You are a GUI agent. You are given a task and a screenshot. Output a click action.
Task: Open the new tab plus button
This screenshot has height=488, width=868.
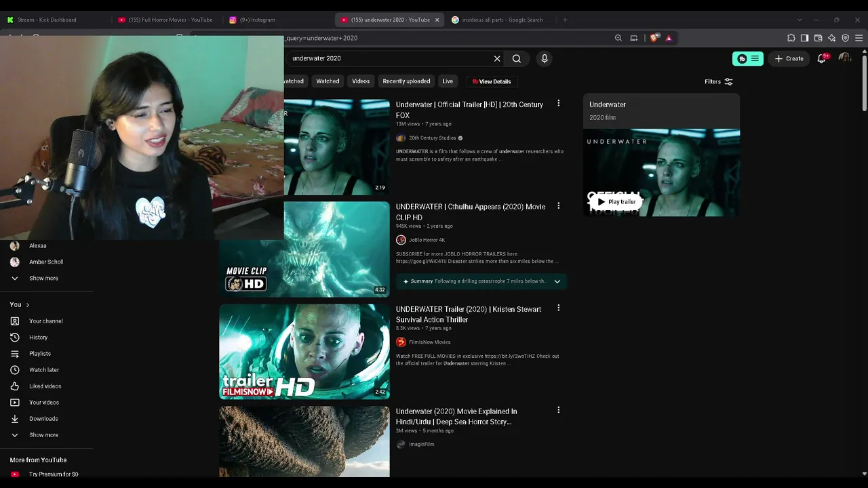coord(565,20)
